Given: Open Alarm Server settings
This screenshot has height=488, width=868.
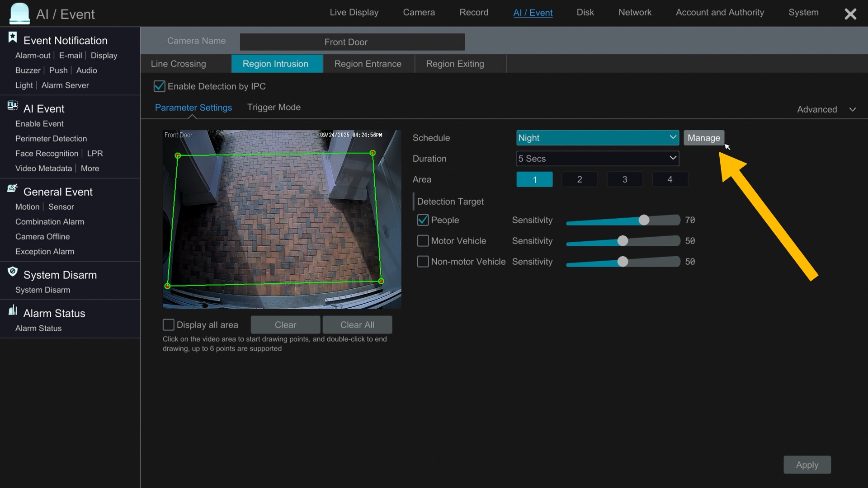Looking at the screenshot, I should tap(65, 85).
